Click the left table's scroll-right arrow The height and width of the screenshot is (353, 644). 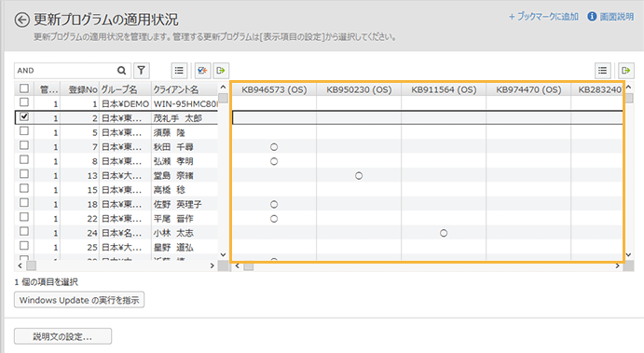coord(212,266)
